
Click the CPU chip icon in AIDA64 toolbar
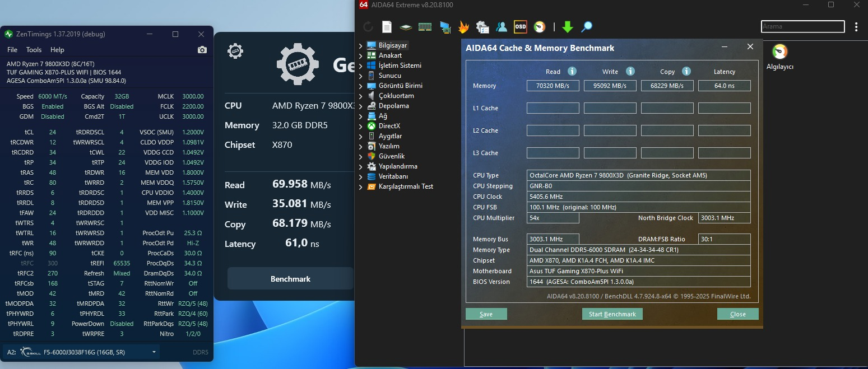pos(406,26)
